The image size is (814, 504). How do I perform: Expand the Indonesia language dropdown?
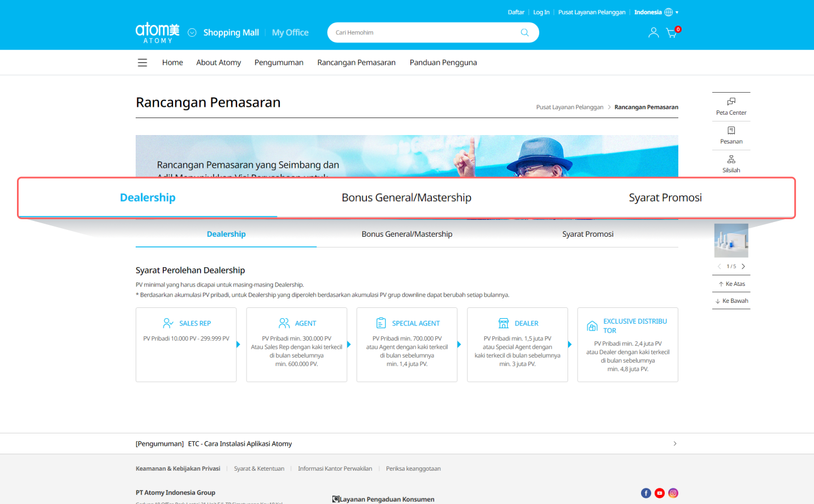(x=656, y=12)
